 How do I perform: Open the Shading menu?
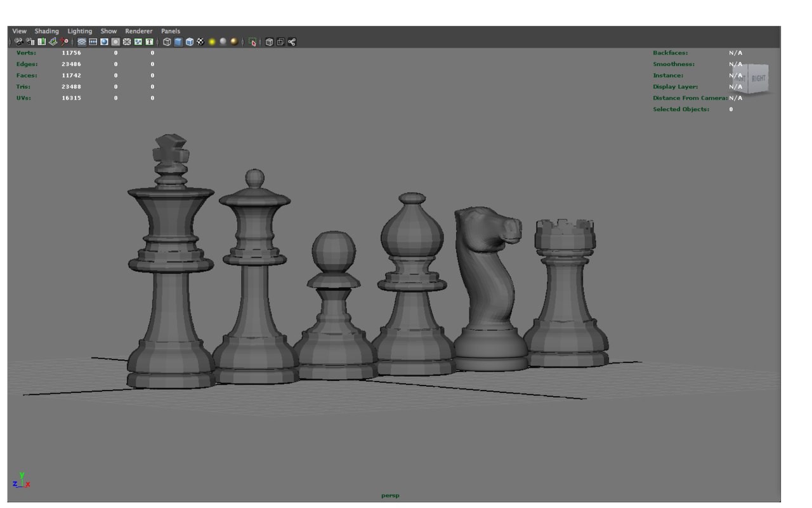pos(47,30)
